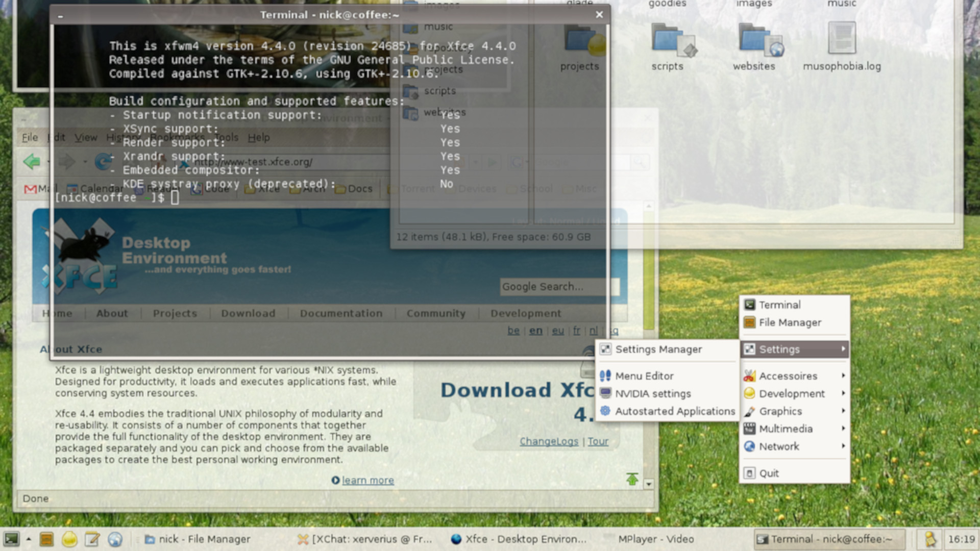The width and height of the screenshot is (980, 551).
Task: Switch page language to be
Action: point(513,331)
